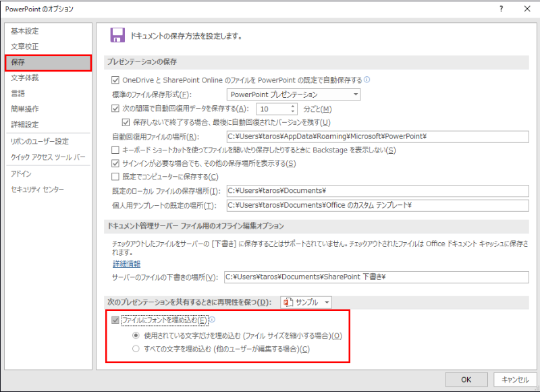Enable 既定でコンピューターに保存する checkbox
Screen dimensions: 540x392
pos(115,177)
